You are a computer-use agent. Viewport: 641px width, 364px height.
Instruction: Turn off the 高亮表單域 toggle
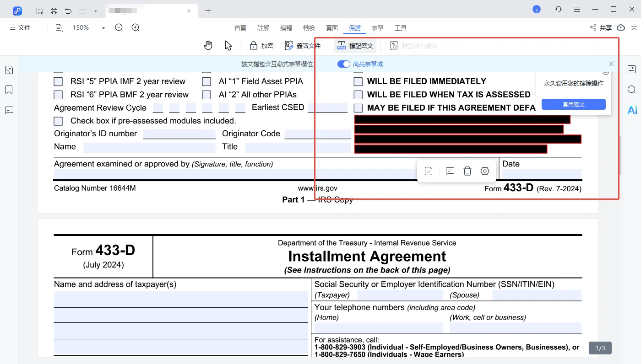click(343, 64)
